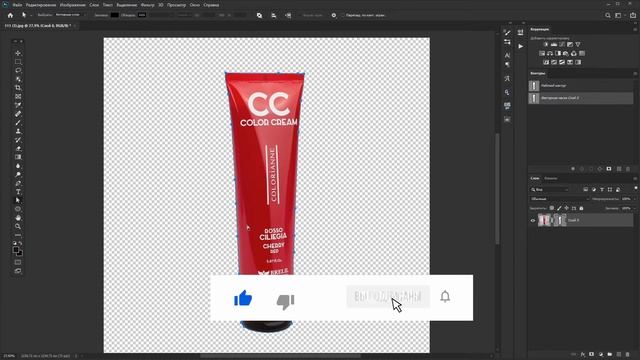Viewport: 640px width, 360px height.
Task: Create new path in Paths panel
Action: tap(619, 169)
